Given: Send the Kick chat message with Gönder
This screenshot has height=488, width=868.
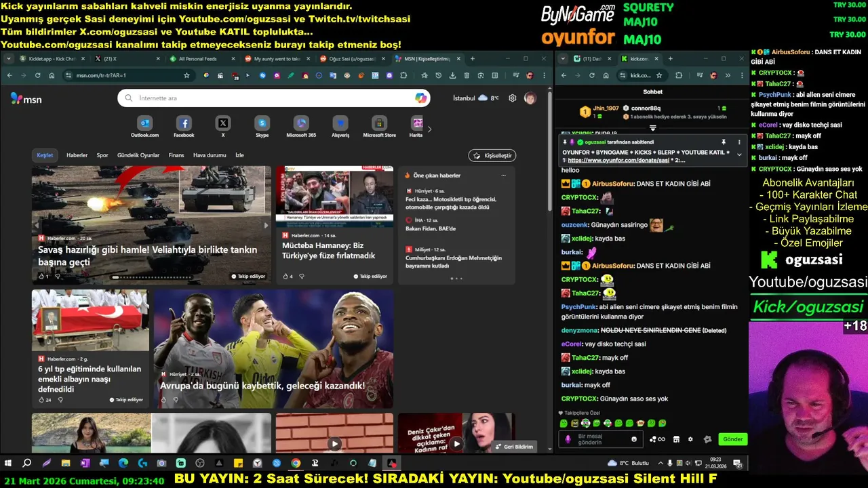Looking at the screenshot, I should click(x=733, y=439).
